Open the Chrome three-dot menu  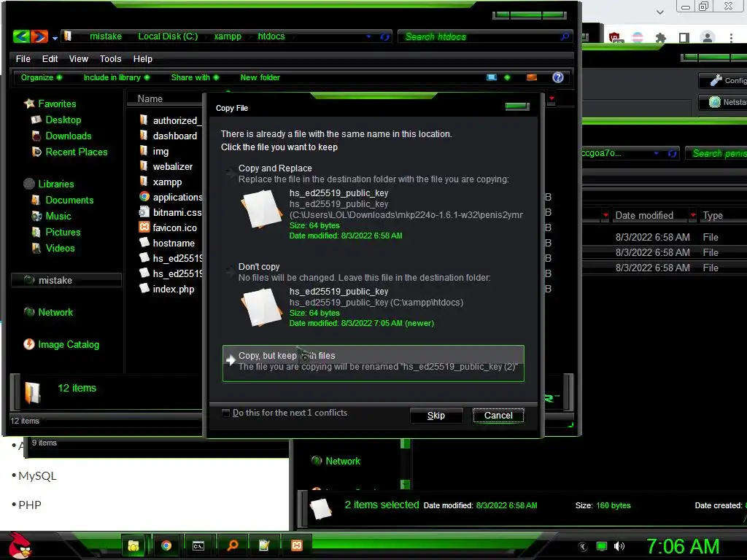point(731,38)
